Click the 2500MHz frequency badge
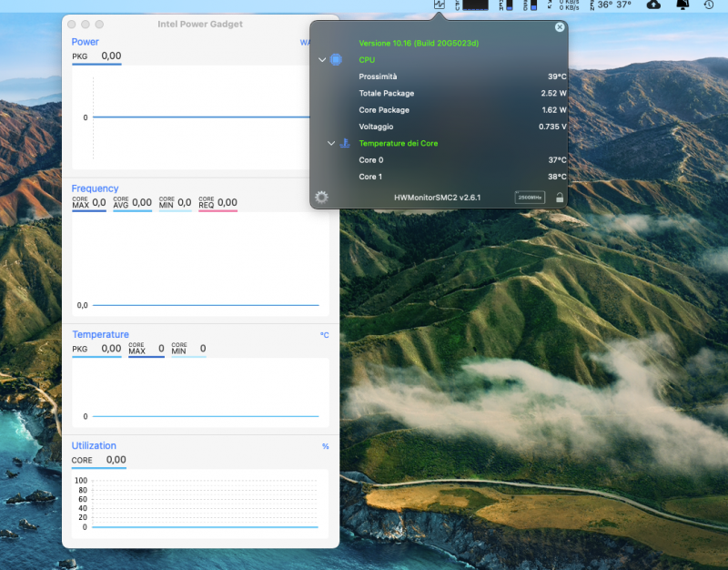The image size is (728, 570). [530, 197]
